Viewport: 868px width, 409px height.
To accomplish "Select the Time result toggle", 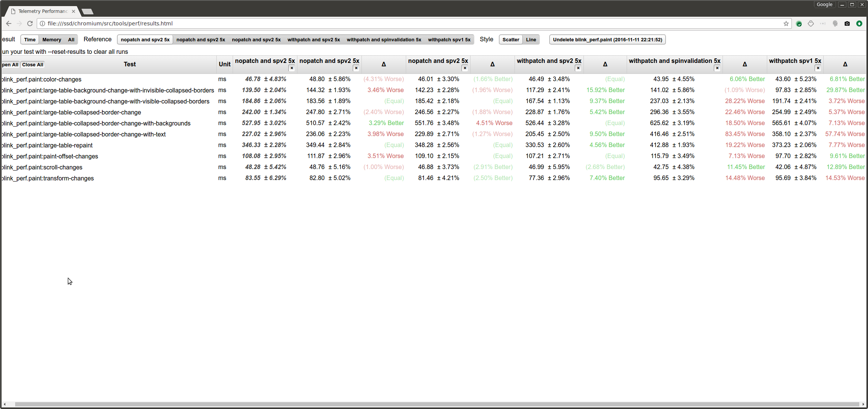I will pyautogui.click(x=30, y=39).
